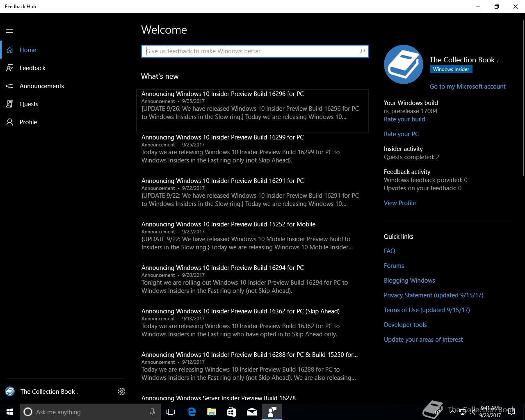Click the Windows Insider badge
The image size is (525, 420).
(451, 69)
